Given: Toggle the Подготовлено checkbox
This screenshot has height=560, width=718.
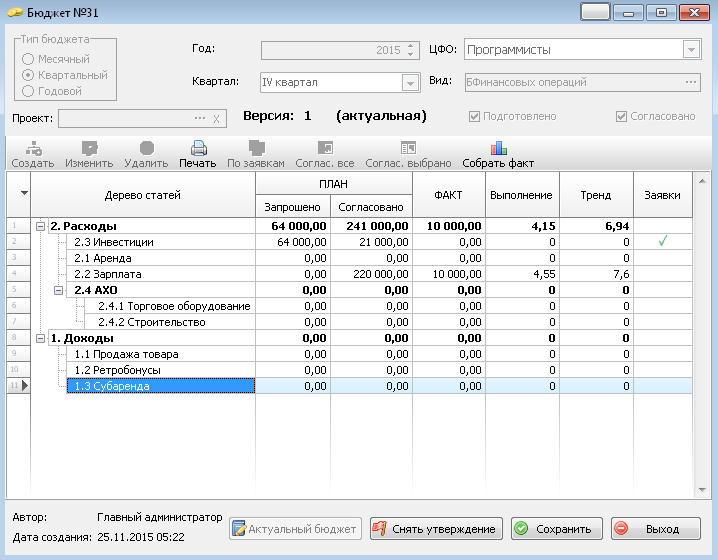Looking at the screenshot, I should 474,117.
